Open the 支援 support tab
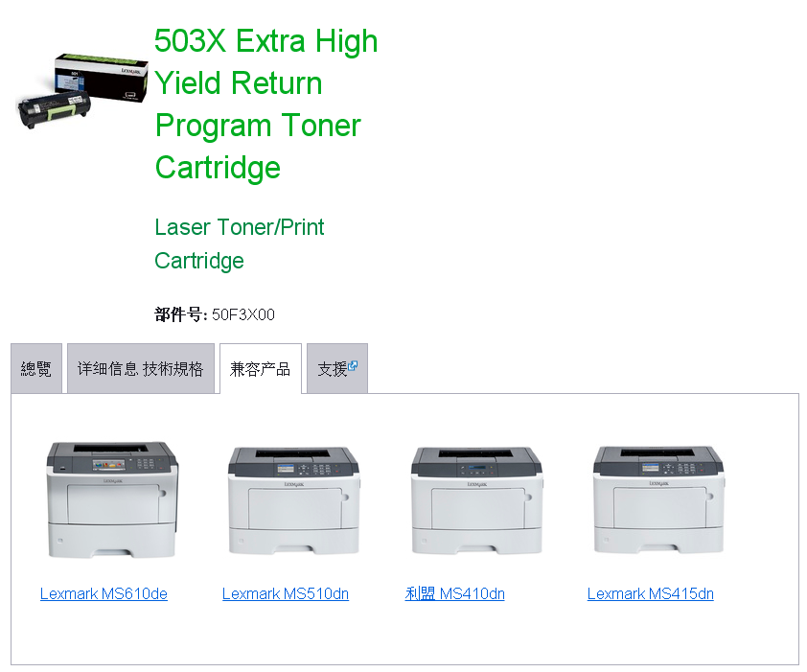Image resolution: width=807 pixels, height=672 pixels. pos(337,369)
